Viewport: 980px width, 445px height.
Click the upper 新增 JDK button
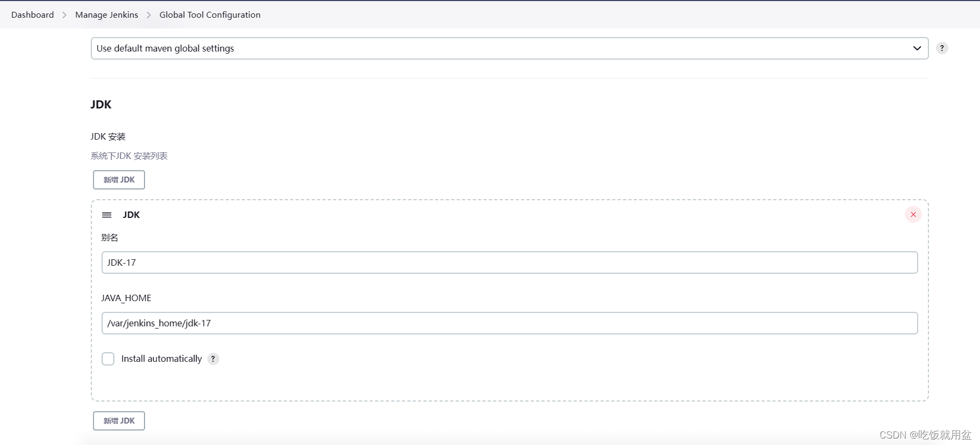(119, 179)
